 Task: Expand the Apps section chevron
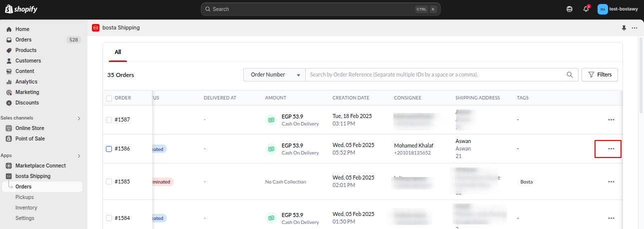tap(78, 155)
